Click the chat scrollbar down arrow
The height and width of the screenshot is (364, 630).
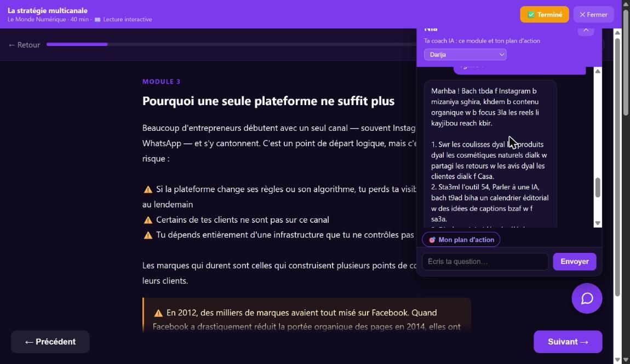click(x=598, y=223)
